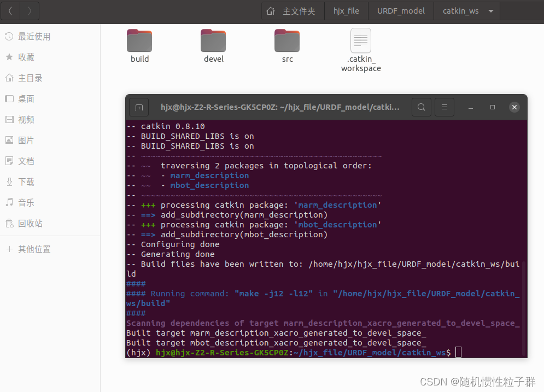Select the .catkin_workspace file icon

tap(361, 40)
